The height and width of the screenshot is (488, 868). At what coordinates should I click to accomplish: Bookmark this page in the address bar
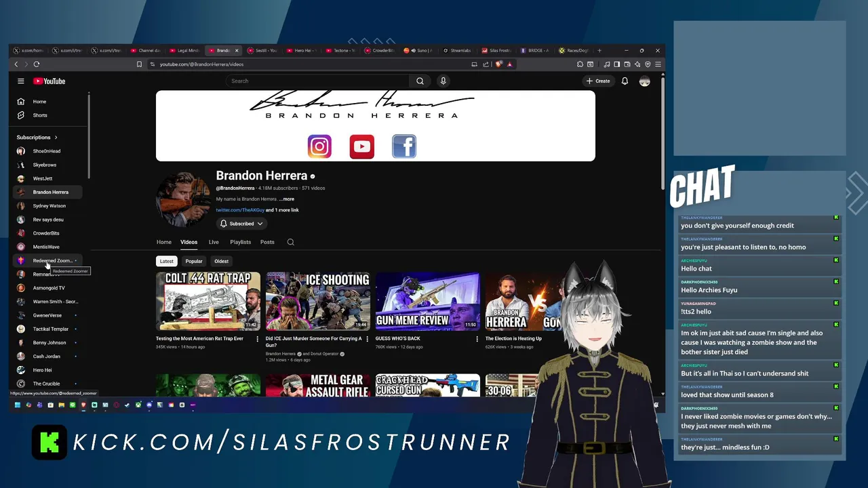pos(139,64)
